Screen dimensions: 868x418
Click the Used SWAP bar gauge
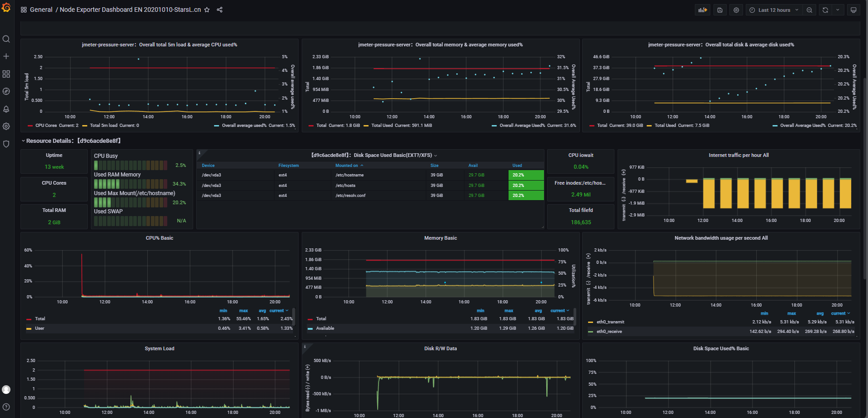click(130, 221)
